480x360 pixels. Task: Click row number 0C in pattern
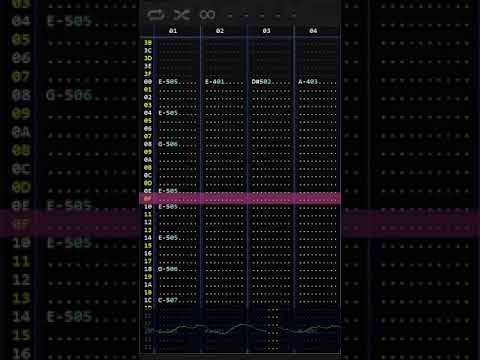[x=148, y=175]
